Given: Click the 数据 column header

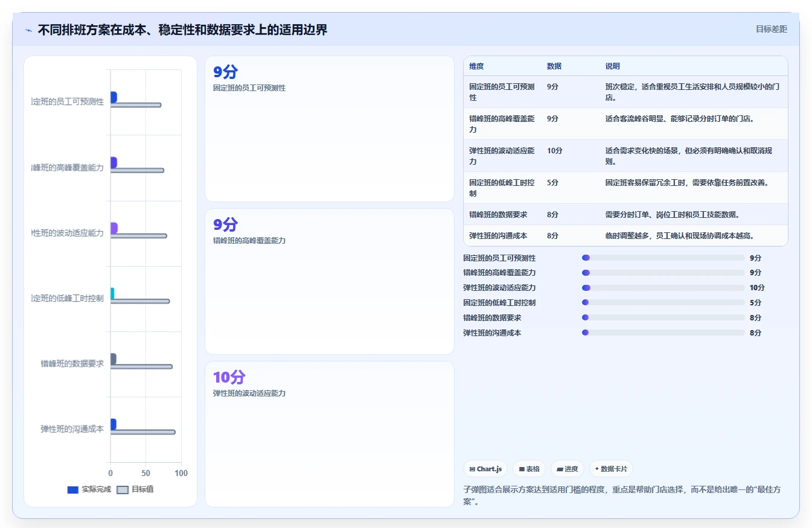Looking at the screenshot, I should click(554, 66).
